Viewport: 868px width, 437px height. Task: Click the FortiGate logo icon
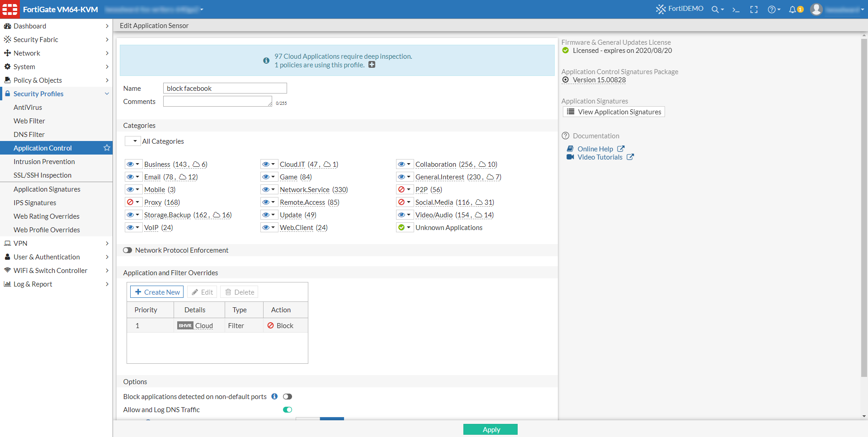coord(10,9)
